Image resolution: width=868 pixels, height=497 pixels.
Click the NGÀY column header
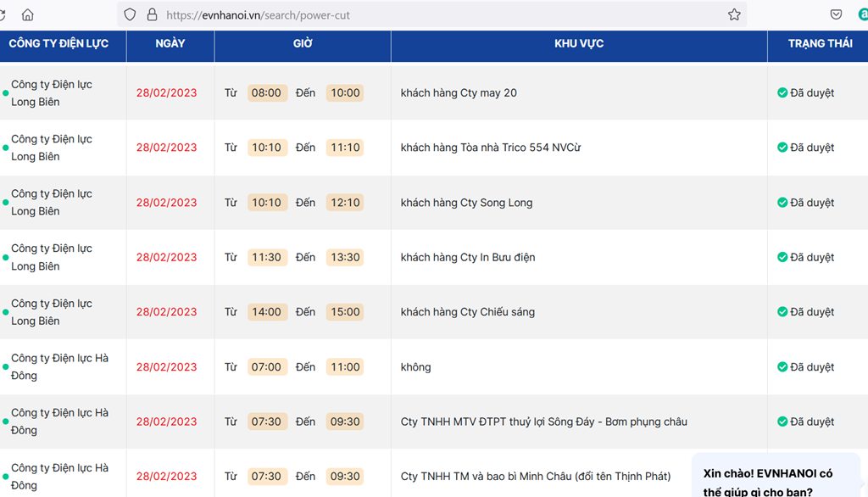[x=170, y=43]
